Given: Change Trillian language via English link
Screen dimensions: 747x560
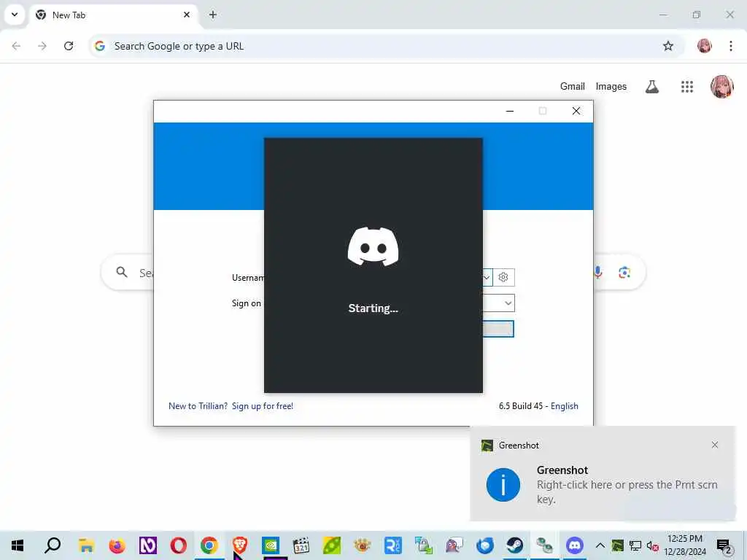Looking at the screenshot, I should [x=565, y=406].
